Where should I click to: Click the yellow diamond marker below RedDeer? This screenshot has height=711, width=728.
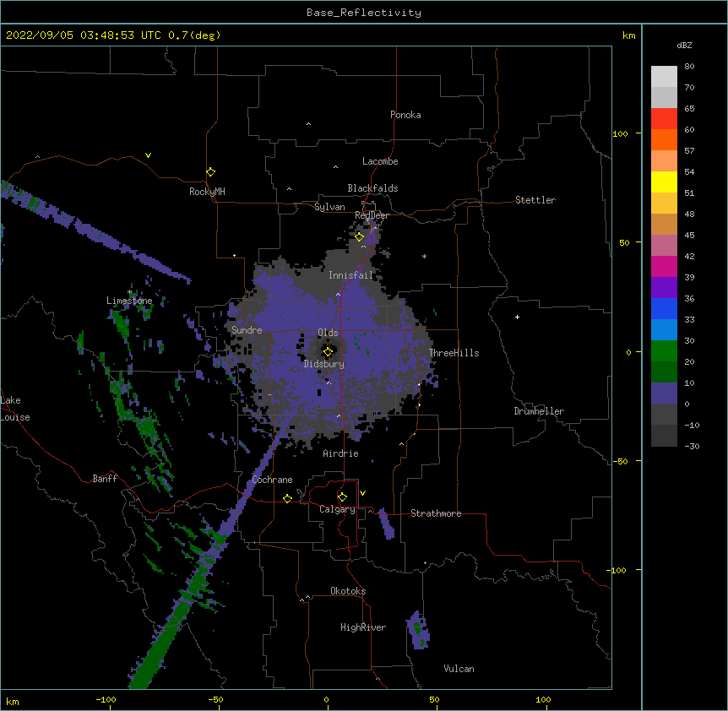360,237
